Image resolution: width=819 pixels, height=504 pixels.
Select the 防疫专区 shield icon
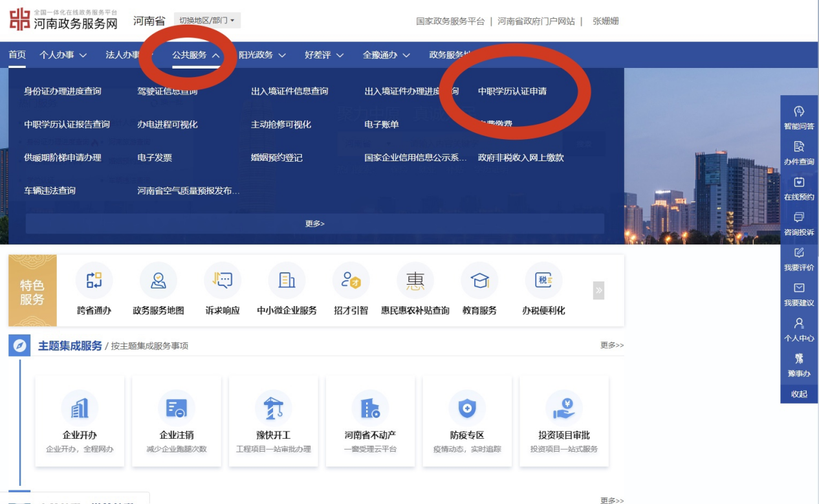466,409
